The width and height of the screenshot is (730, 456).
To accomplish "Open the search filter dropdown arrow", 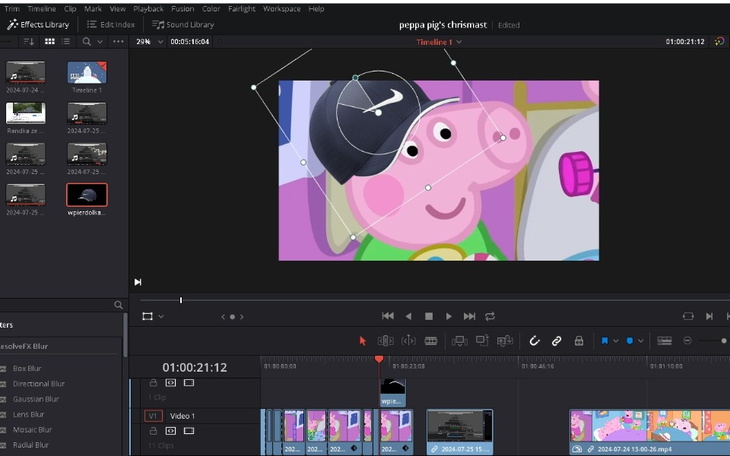I will pyautogui.click(x=100, y=41).
